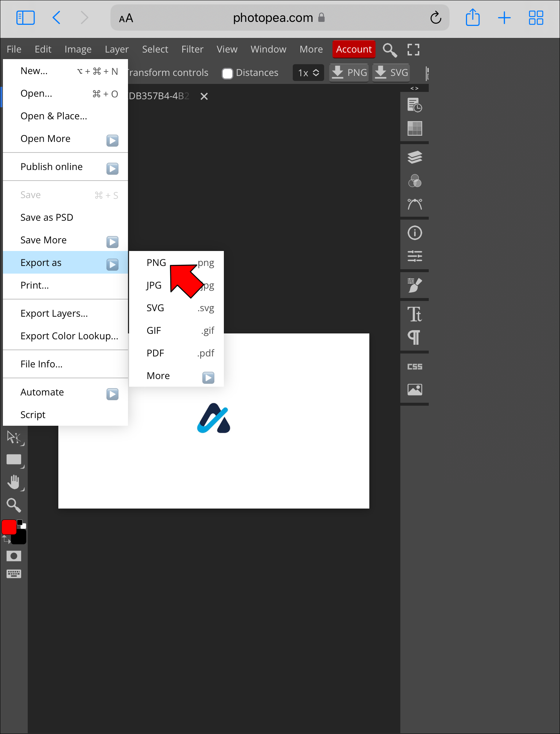Click the PNG quick download button

tap(349, 73)
